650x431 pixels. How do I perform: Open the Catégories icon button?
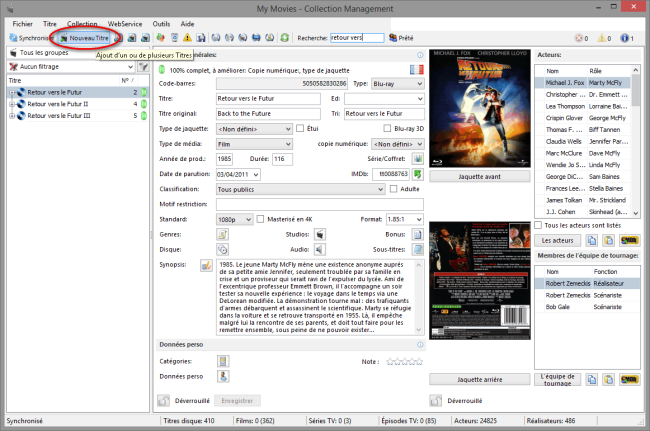pyautogui.click(x=223, y=361)
